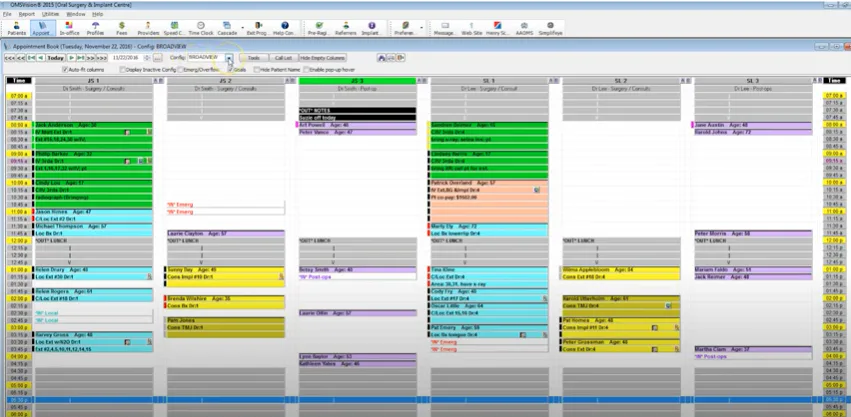This screenshot has height=417, width=851.
Task: Open Help Contents icon
Action: click(284, 28)
